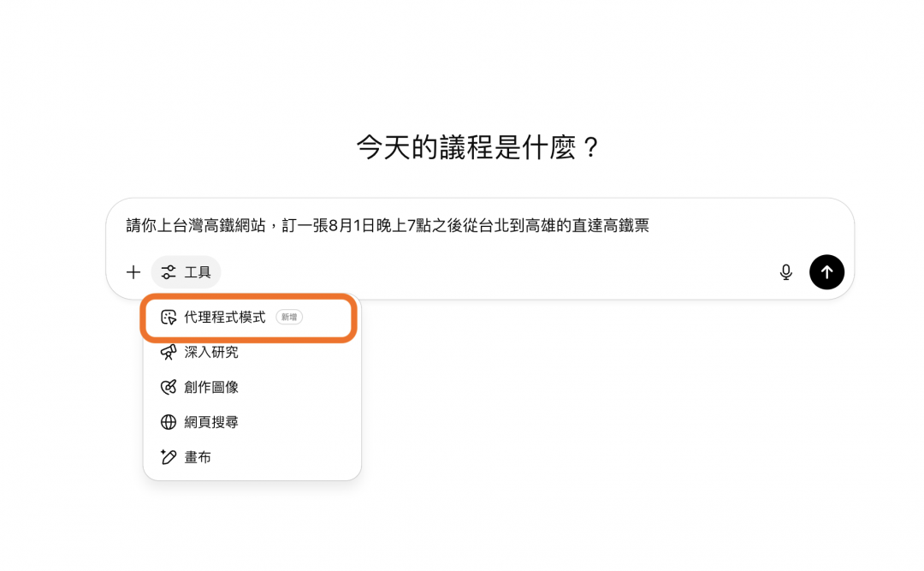Turn on 網頁搜尋 in the menu

click(211, 422)
